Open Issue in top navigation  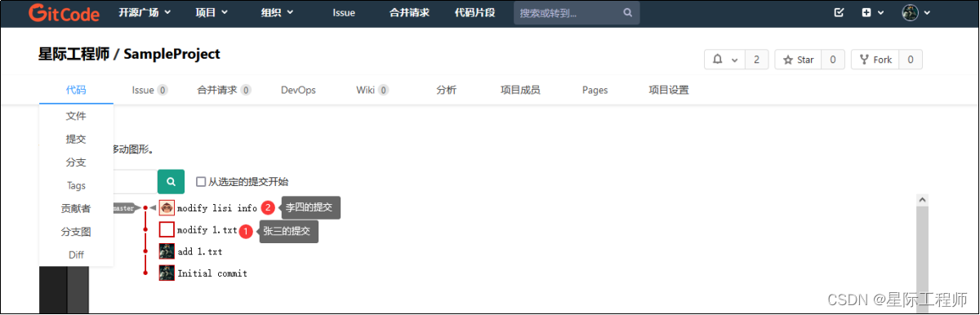click(x=344, y=13)
